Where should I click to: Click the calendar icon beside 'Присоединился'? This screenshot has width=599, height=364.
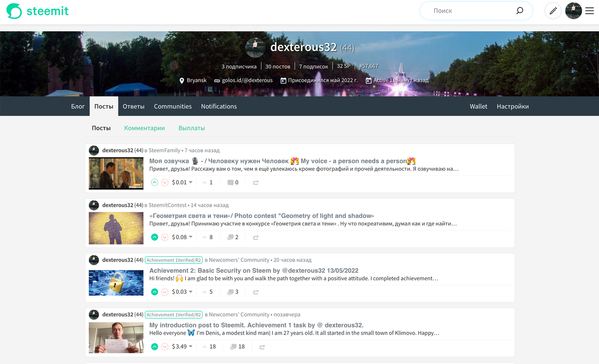click(283, 80)
